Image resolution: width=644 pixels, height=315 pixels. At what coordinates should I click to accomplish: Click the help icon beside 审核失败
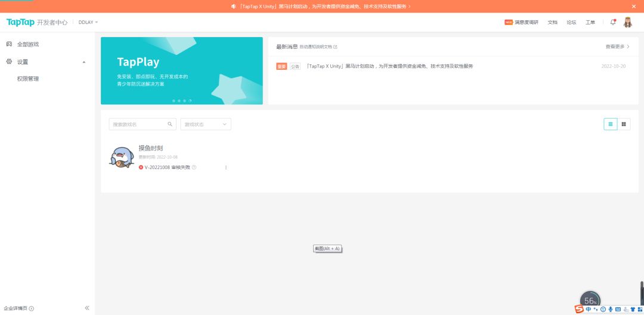194,167
